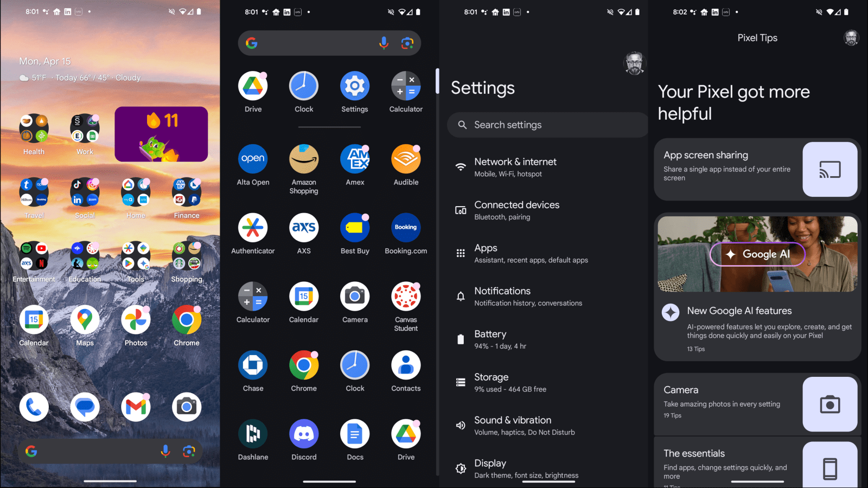Open Network & internet settings
Image resolution: width=868 pixels, height=488 pixels.
point(545,167)
